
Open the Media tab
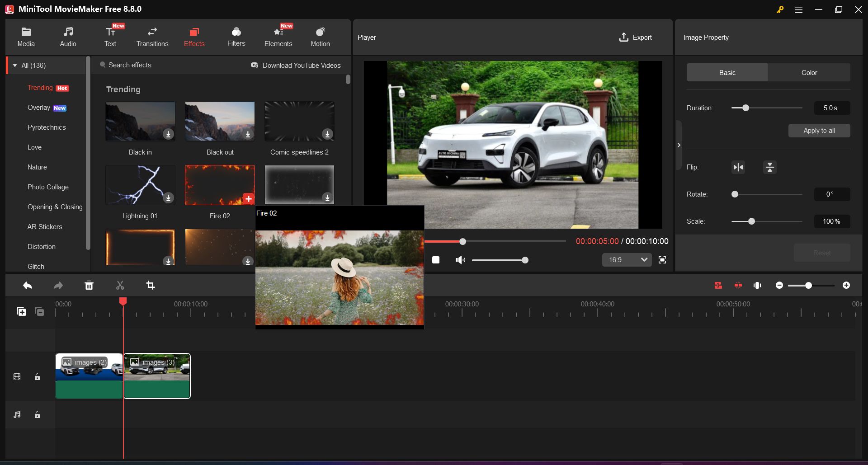(26, 37)
